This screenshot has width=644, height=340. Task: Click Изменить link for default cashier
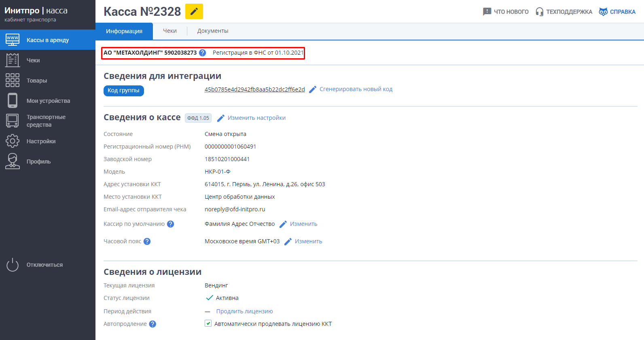(x=303, y=224)
